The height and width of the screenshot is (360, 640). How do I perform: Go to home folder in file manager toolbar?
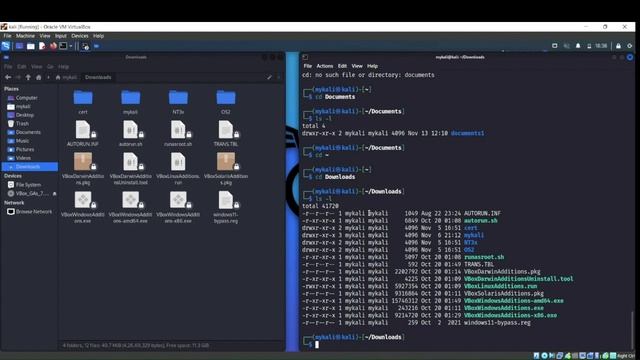click(x=38, y=77)
